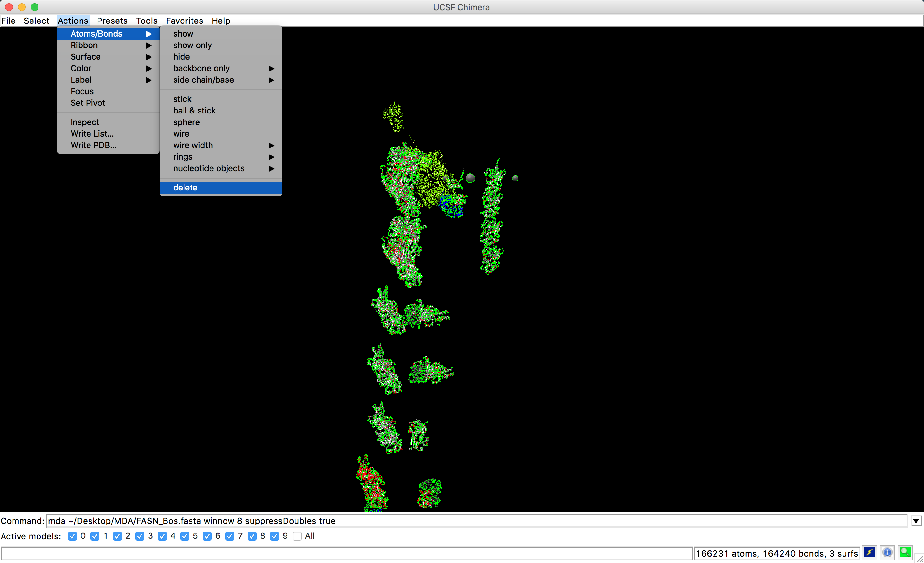Toggle active model 7 checkbox
Viewport: 924px width, 563px height.
tap(230, 536)
